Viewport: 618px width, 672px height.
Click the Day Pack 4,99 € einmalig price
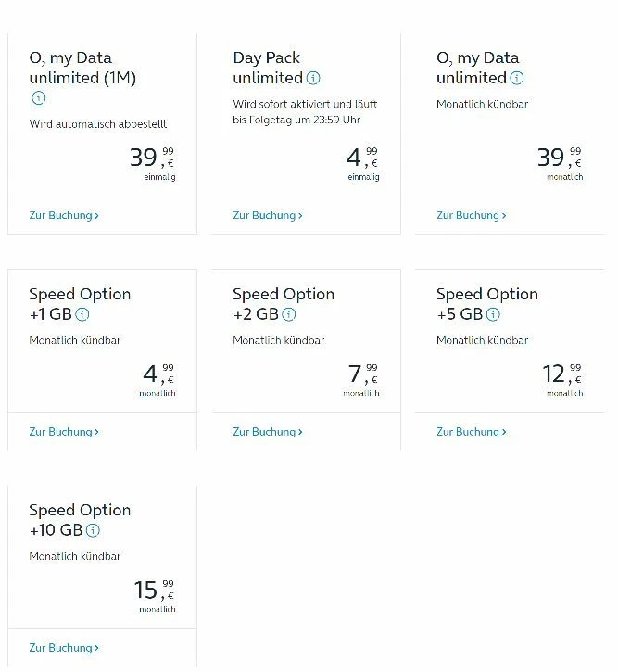pos(362,158)
